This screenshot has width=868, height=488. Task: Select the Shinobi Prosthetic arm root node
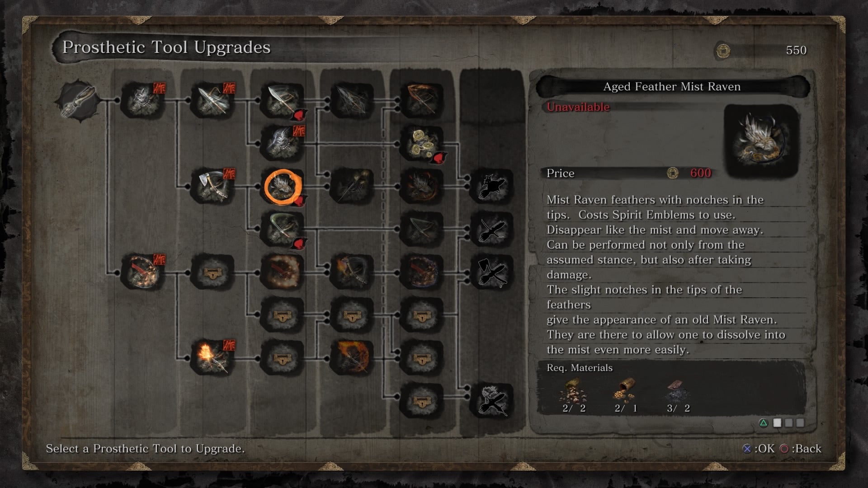pos(78,100)
